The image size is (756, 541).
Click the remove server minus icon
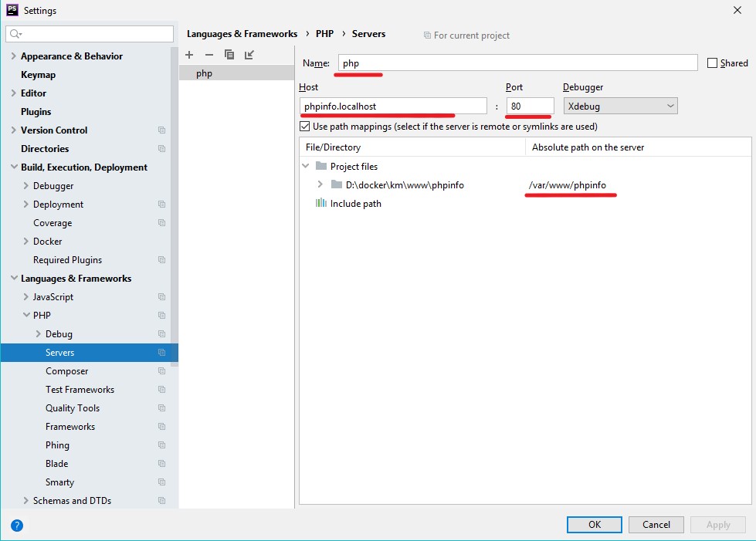click(x=208, y=55)
